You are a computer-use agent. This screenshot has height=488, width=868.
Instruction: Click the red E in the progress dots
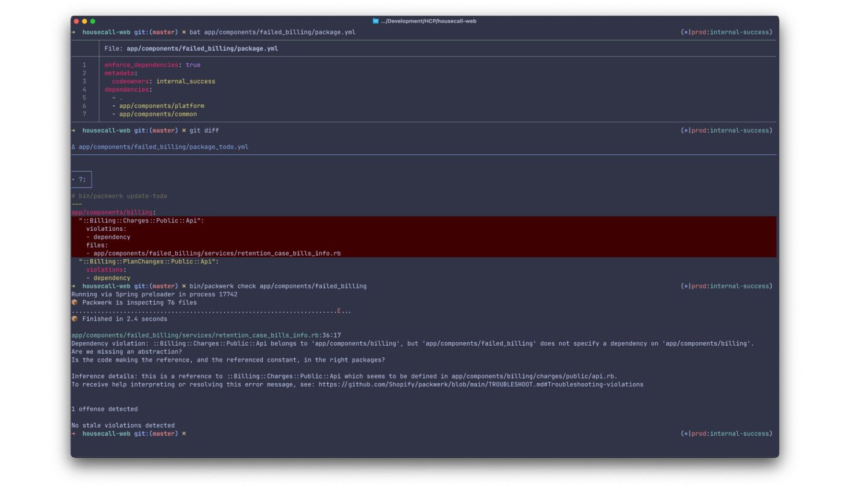(x=339, y=311)
